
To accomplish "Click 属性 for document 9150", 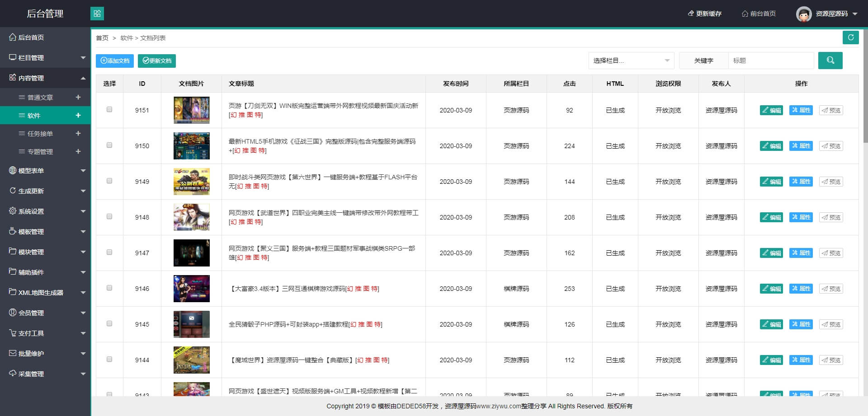I will click(x=801, y=146).
